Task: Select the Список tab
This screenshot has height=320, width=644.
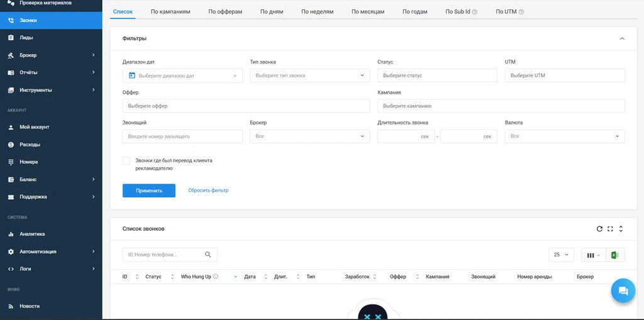Action: tap(123, 11)
